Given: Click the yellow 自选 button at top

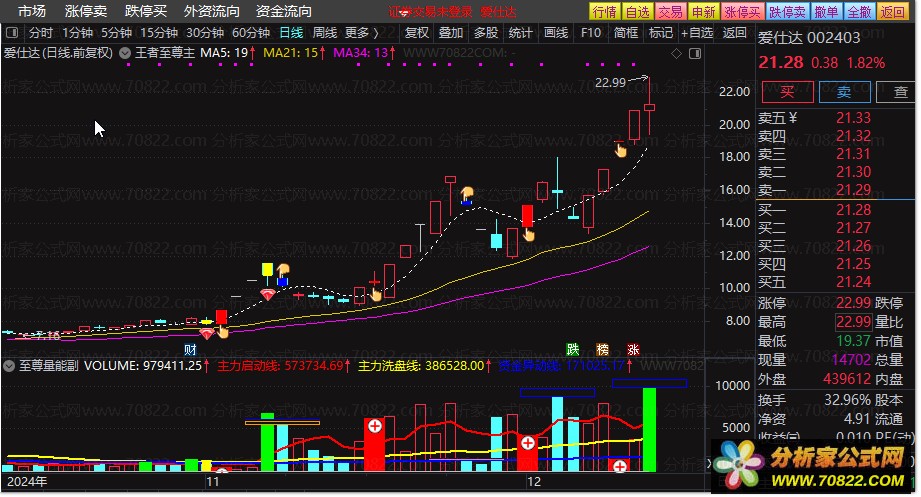Looking at the screenshot, I should (637, 12).
